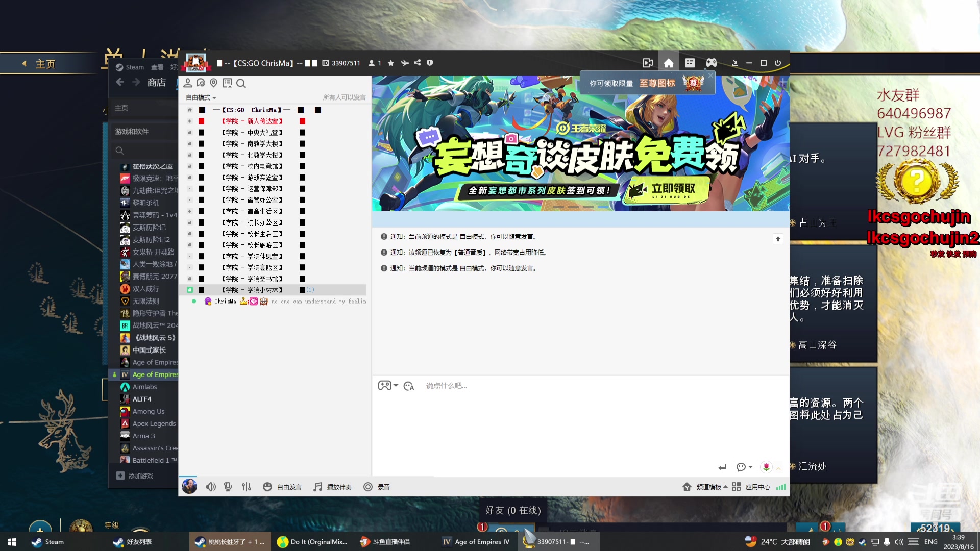Mute the microphone icon in bottom bar
This screenshot has height=551, width=980.
(228, 487)
